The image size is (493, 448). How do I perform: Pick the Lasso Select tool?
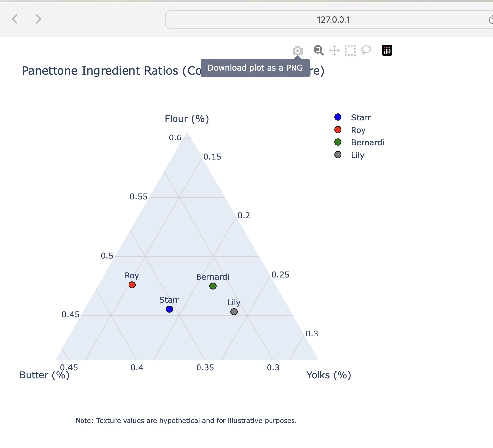point(366,50)
